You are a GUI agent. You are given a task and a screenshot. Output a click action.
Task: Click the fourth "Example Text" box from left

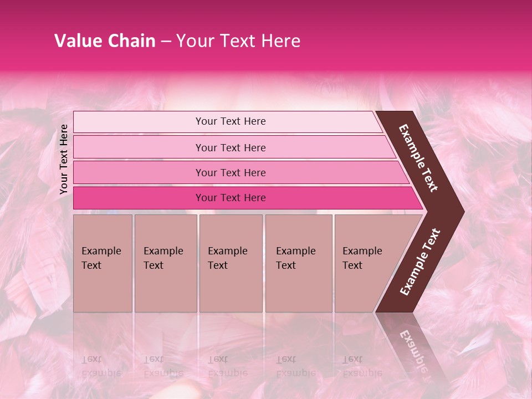coord(299,263)
